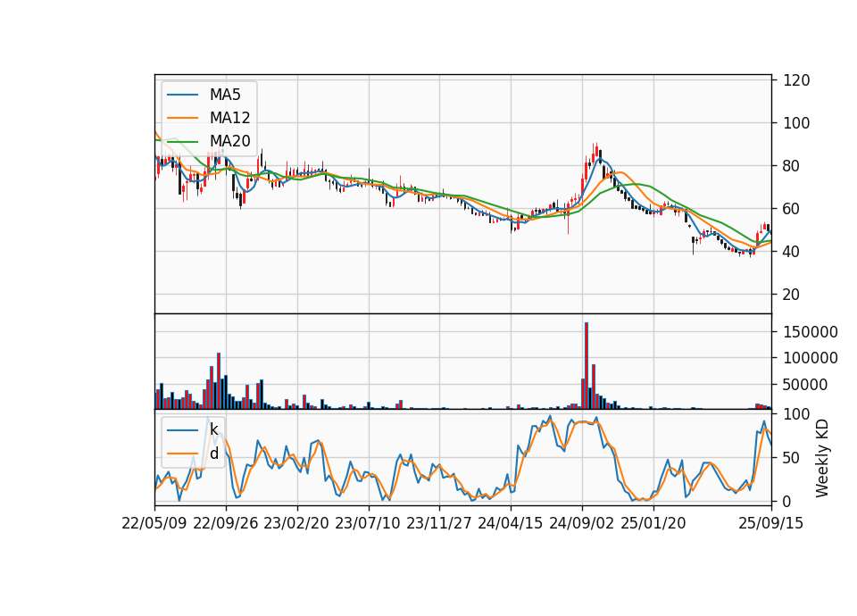The height and width of the screenshot is (616, 857).
Task: Click the k legend label in KD panel
Action: (x=213, y=429)
